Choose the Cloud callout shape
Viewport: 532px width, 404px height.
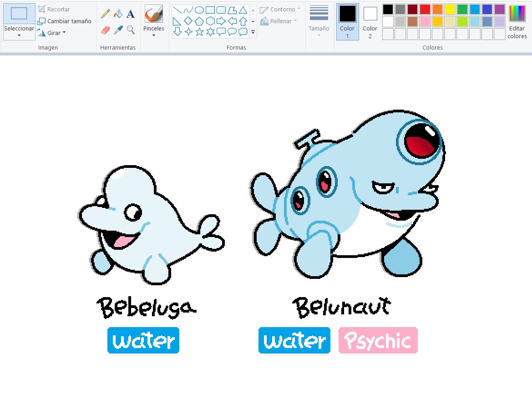(x=243, y=32)
